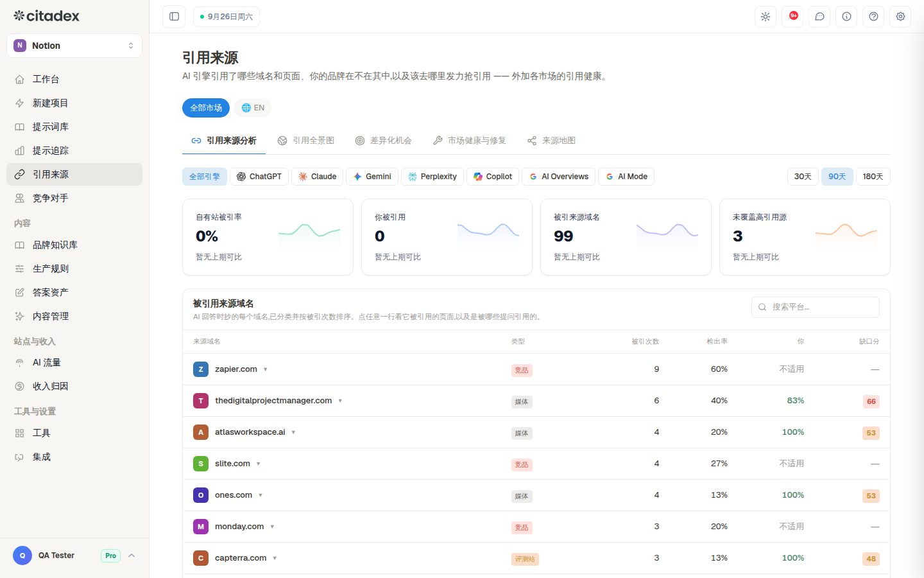
Task: Expand the slite.com row arrow
Action: point(259,464)
